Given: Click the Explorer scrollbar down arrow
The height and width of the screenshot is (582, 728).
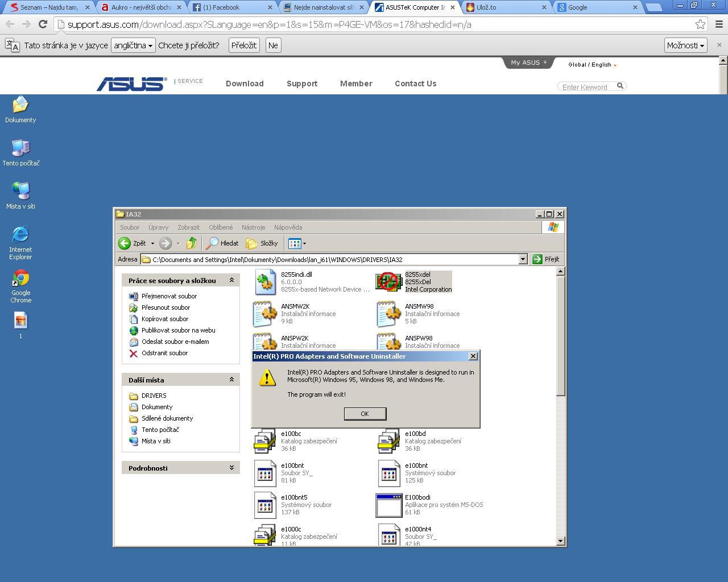Looking at the screenshot, I should pyautogui.click(x=560, y=541).
